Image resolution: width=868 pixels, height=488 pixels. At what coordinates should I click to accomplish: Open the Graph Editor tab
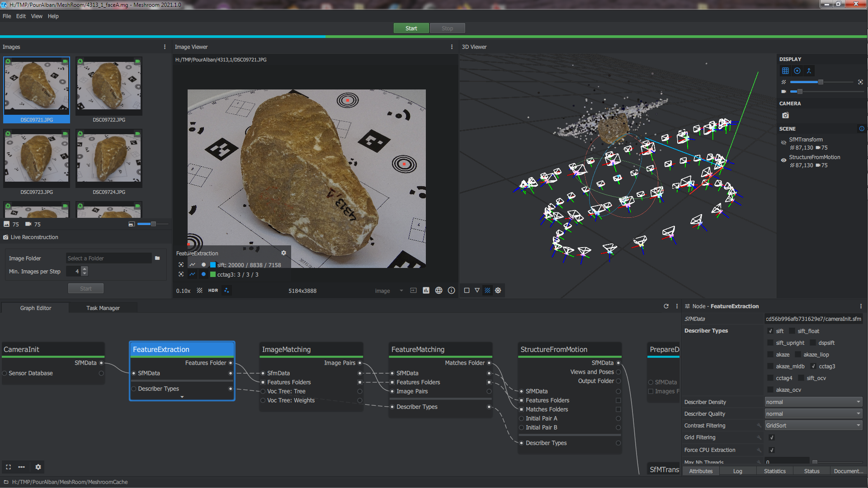tap(34, 308)
